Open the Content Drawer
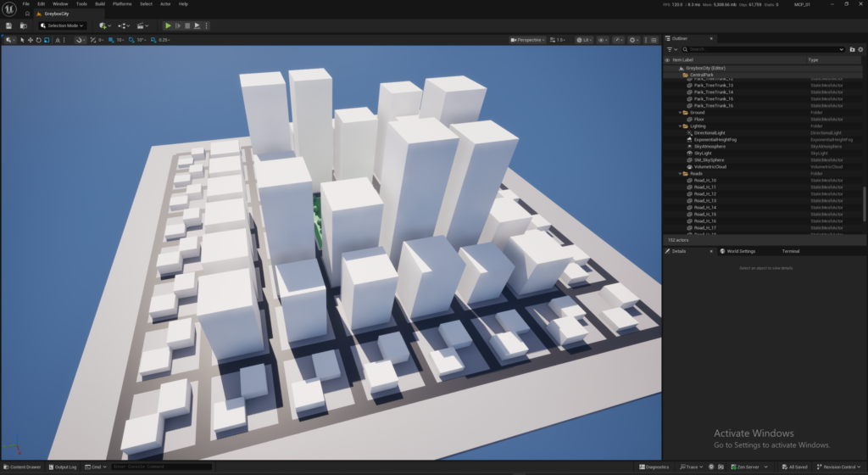The image size is (868, 475). 23,467
